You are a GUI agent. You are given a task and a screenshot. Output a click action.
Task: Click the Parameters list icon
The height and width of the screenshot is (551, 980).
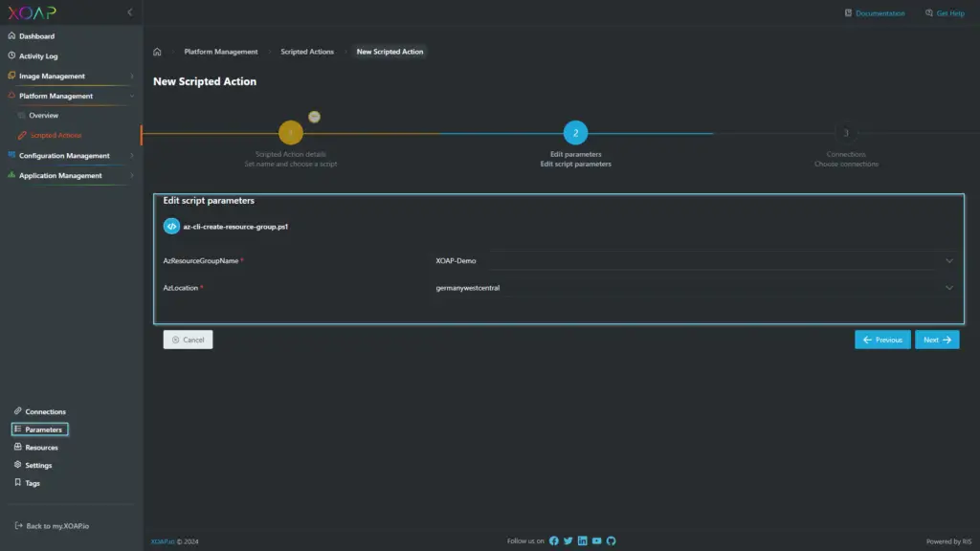coord(17,430)
